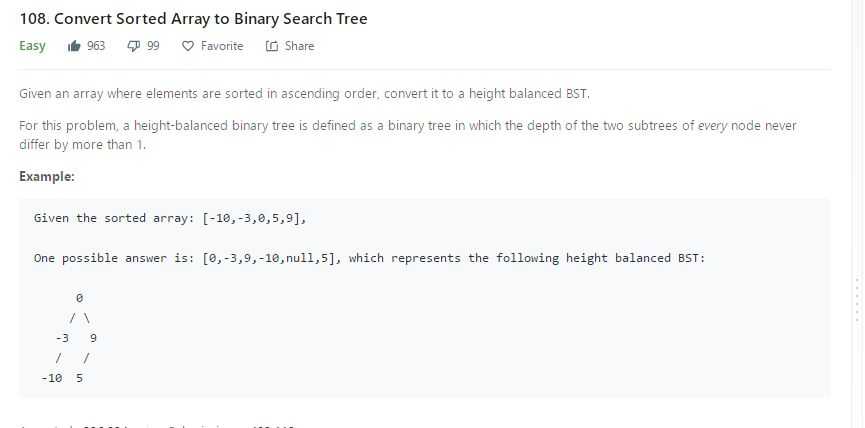Click the Easy difficulty label
Screen dimensions: 865x428
32,46
